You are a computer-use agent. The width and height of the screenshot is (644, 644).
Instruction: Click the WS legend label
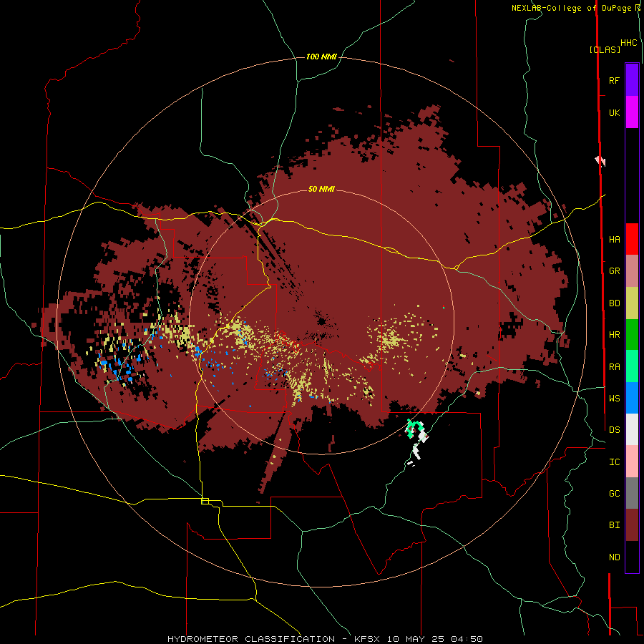click(614, 398)
